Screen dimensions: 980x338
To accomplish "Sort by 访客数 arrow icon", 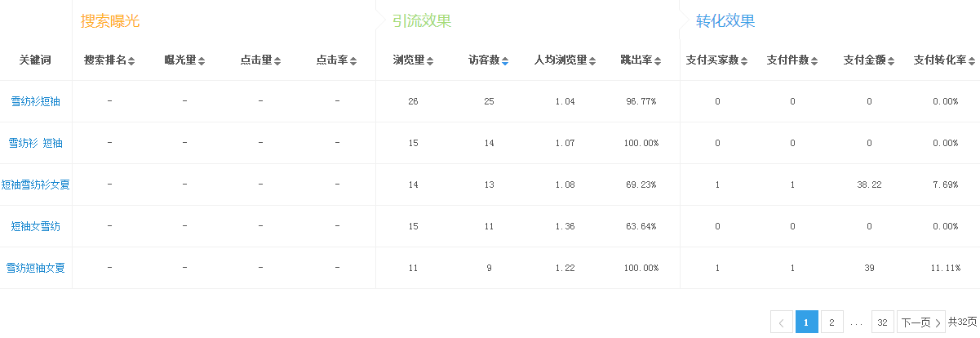I will (x=505, y=60).
